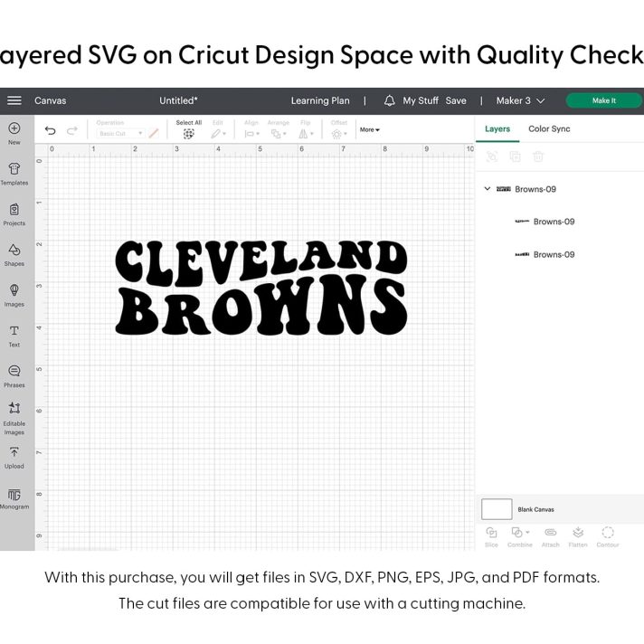Viewport: 644px width, 644px height.
Task: Create a New project from the sidebar
Action: pyautogui.click(x=14, y=133)
